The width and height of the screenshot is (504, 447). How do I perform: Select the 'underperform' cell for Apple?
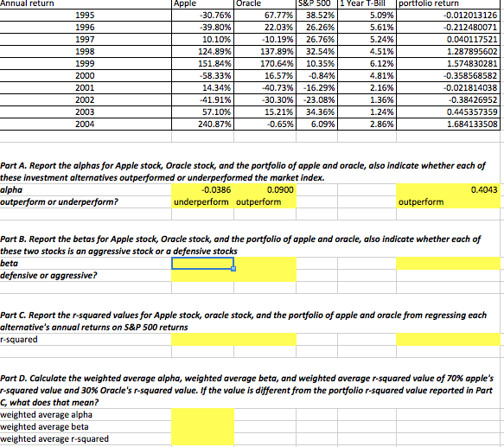(x=202, y=202)
